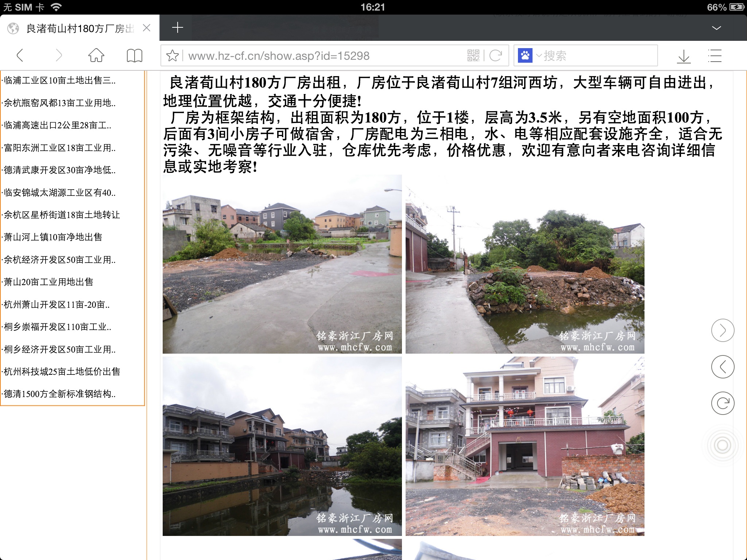
Task: Open link 萧山20亩工业用地出售
Action: 48,282
